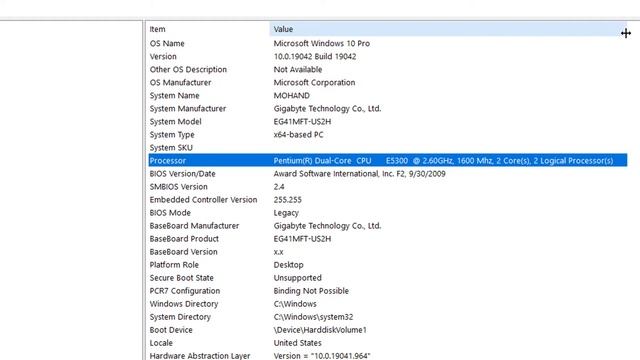
Task: Click the Not Available value
Action: (x=298, y=69)
